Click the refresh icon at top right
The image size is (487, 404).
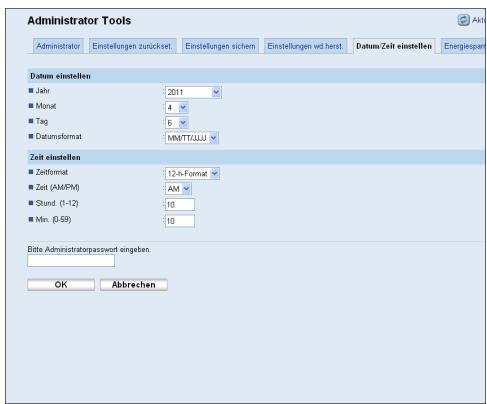[x=463, y=20]
